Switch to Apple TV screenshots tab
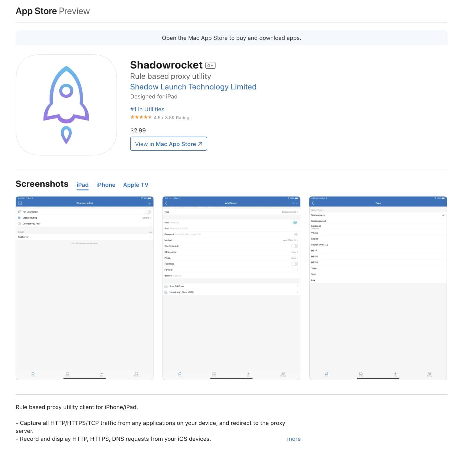The image size is (476, 456). [136, 185]
